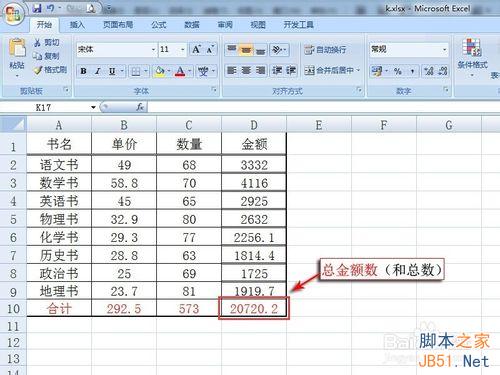The image size is (500, 375).
Task: Switch to the 数据 (Data) tab
Action: pyautogui.click(x=192, y=25)
